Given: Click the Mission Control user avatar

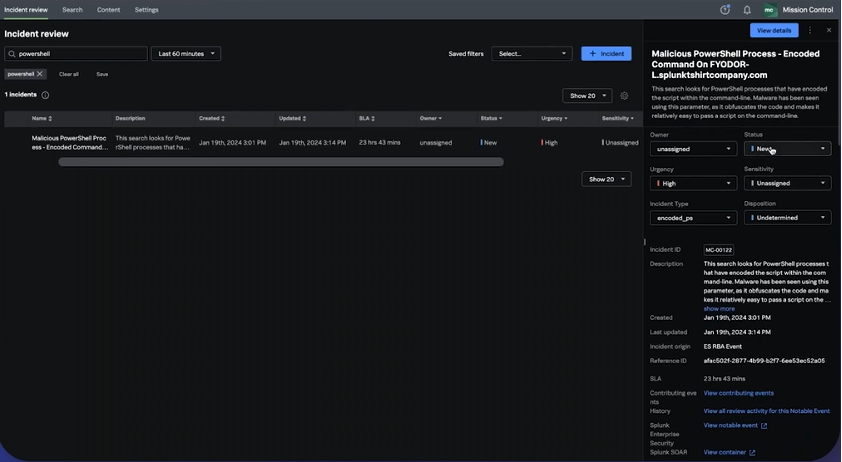Looking at the screenshot, I should click(769, 10).
